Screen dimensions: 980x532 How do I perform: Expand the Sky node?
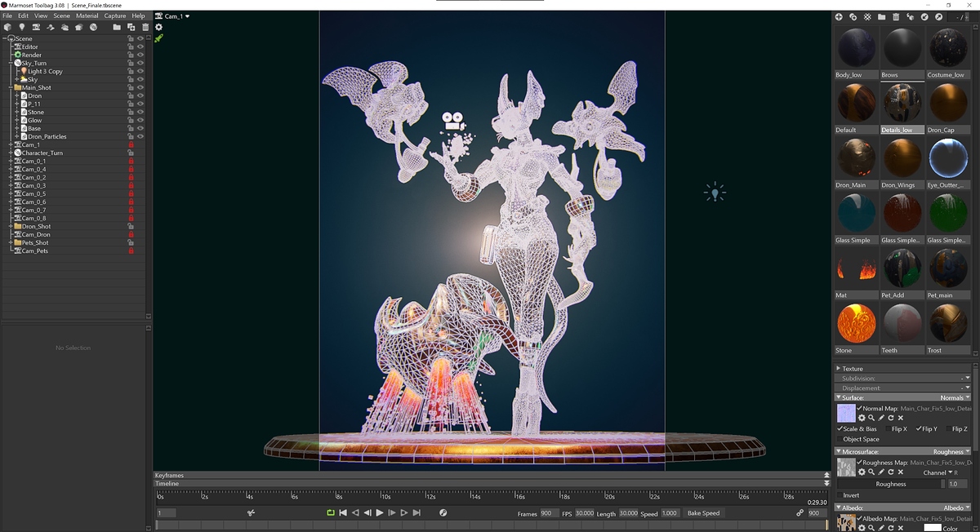[16, 79]
